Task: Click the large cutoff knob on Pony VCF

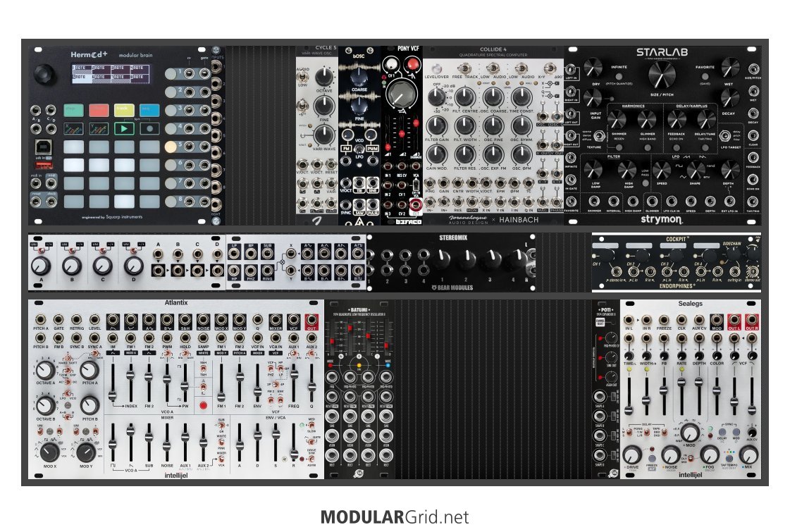Action: click(402, 94)
